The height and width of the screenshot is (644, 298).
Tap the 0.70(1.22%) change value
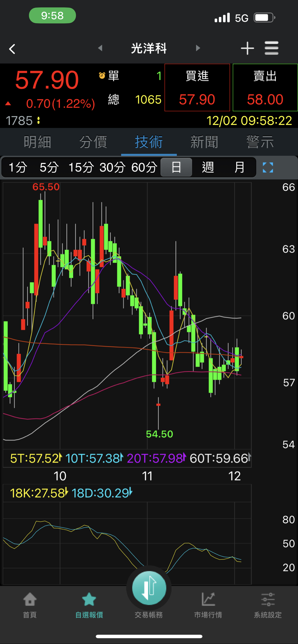pyautogui.click(x=60, y=103)
